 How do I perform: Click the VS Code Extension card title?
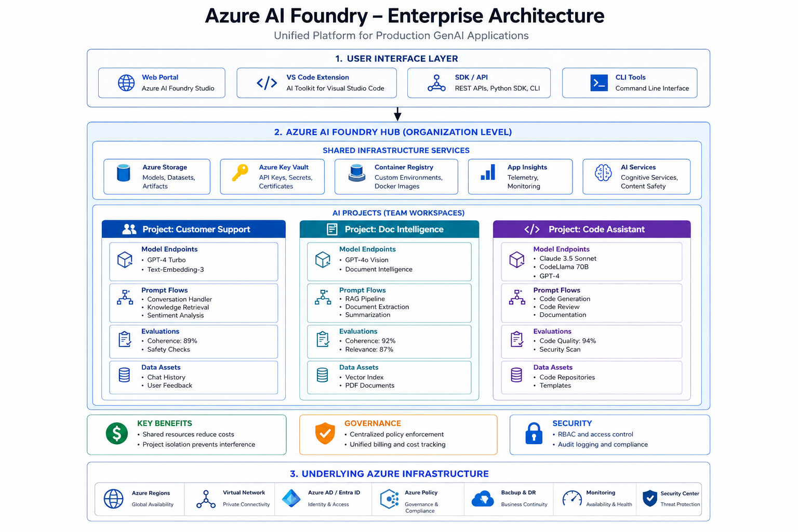(x=318, y=77)
